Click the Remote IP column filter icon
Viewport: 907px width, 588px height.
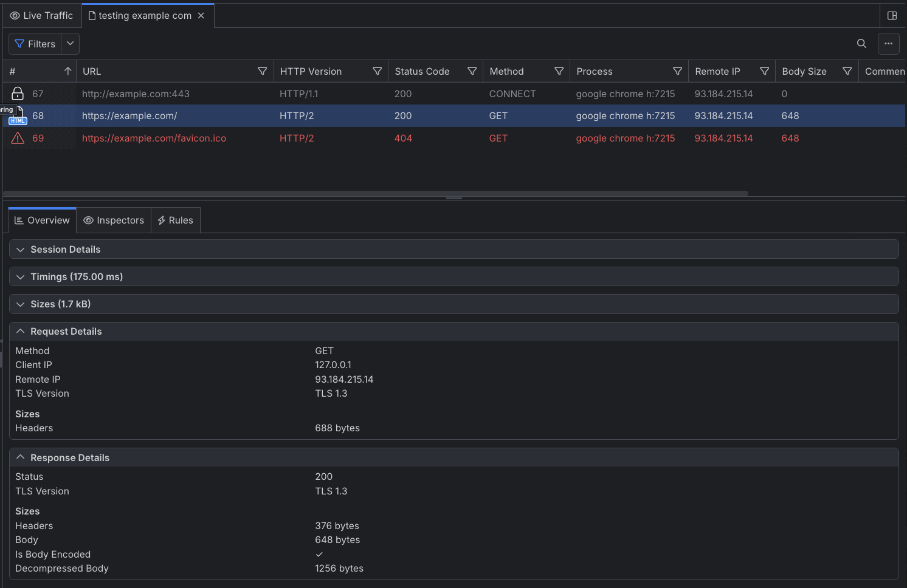click(765, 71)
